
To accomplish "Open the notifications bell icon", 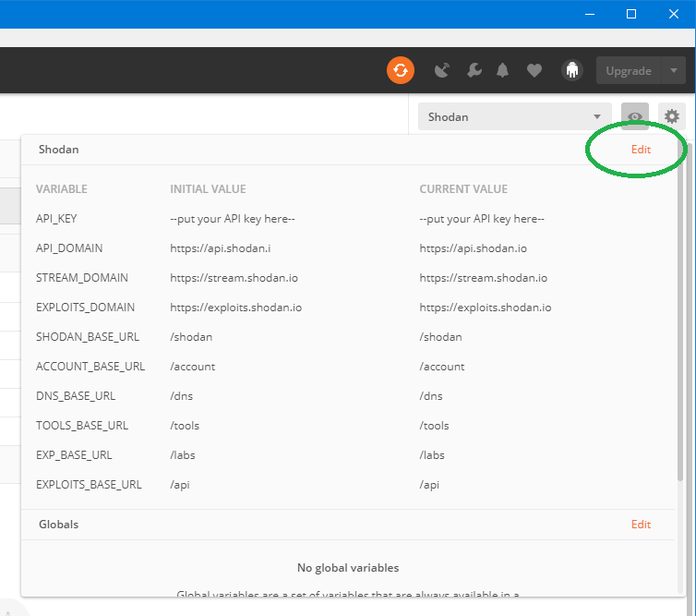I will [502, 70].
